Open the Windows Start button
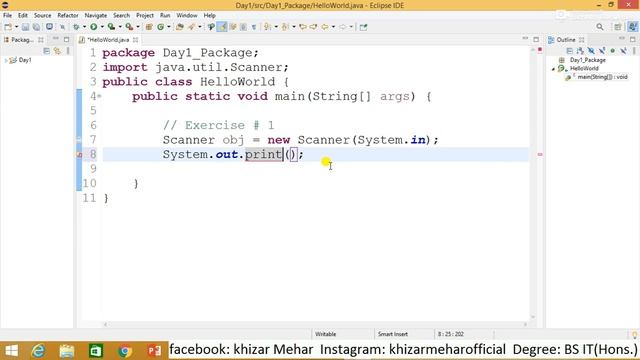640x360 pixels. pyautogui.click(x=12, y=351)
